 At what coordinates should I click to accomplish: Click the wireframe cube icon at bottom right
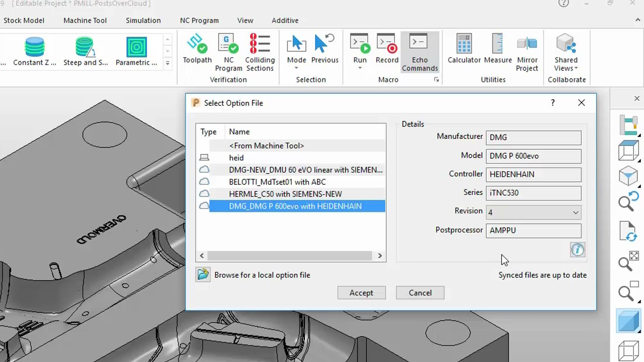[628, 351]
